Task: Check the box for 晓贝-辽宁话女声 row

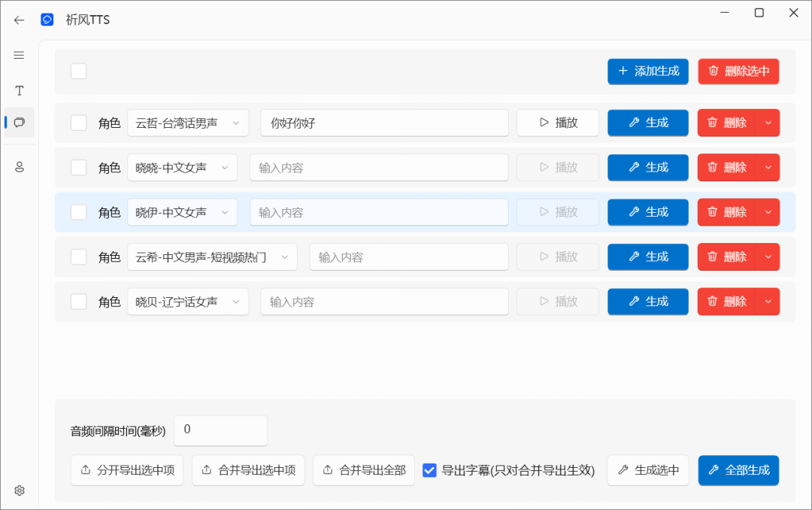Action: coord(79,301)
